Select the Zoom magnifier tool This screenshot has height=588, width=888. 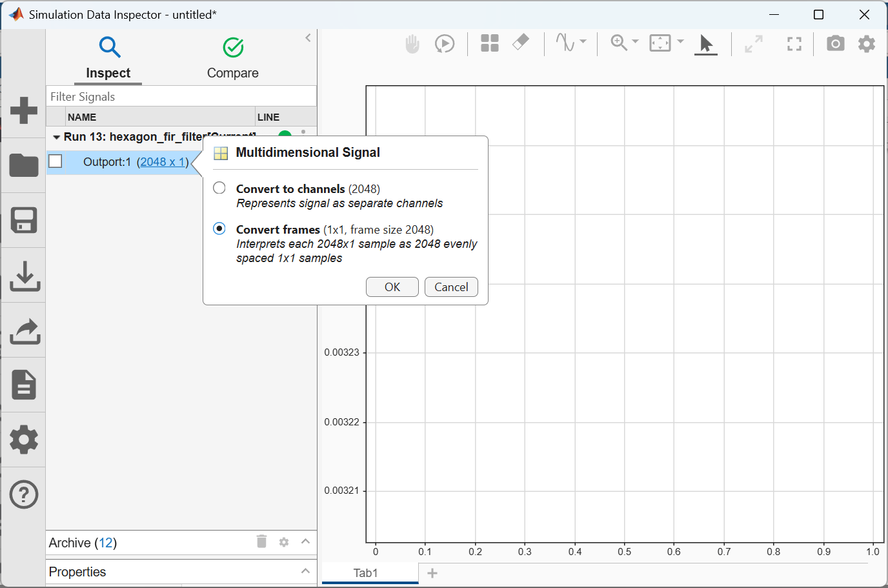coord(619,43)
